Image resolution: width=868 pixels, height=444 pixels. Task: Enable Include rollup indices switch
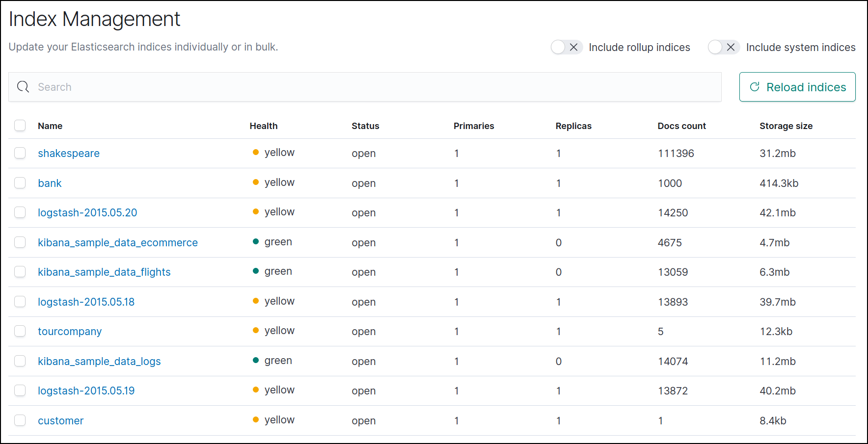[567, 47]
